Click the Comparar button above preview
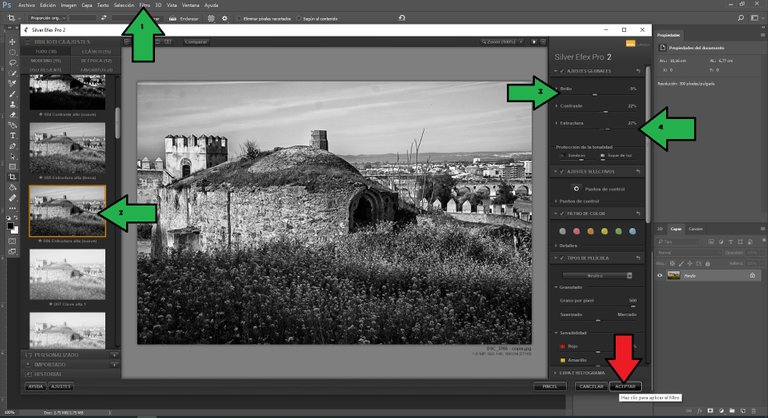The width and height of the screenshot is (768, 418). pyautogui.click(x=196, y=42)
